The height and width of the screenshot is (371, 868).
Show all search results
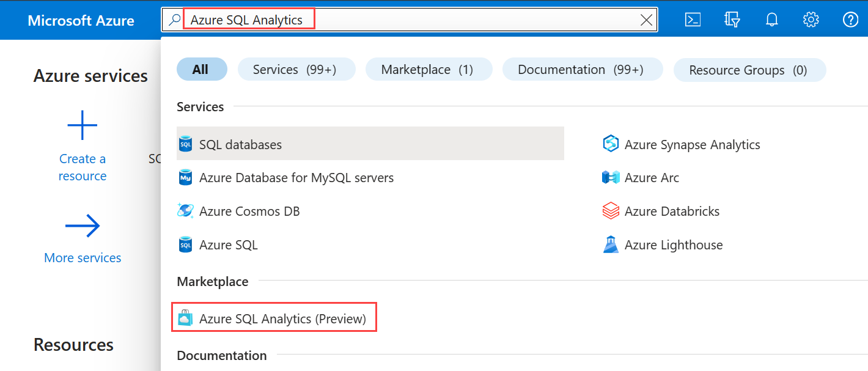202,69
